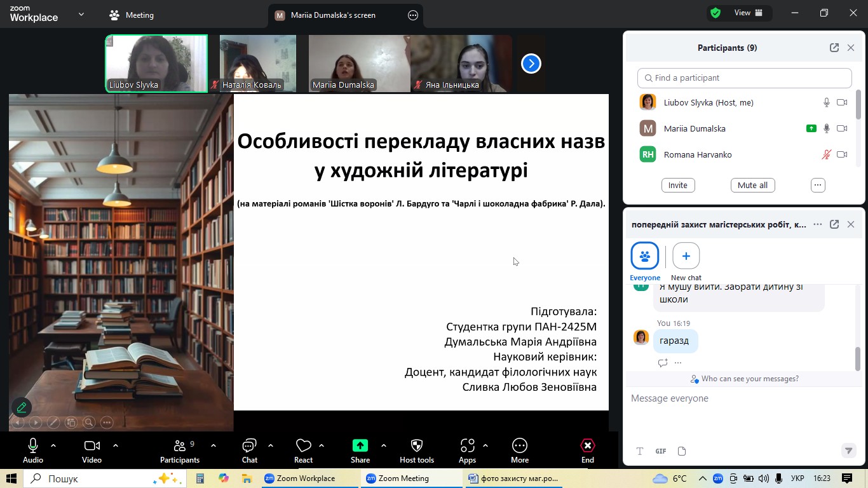Image resolution: width=868 pixels, height=488 pixels.
Task: Select the Everyone chat tab
Action: click(645, 256)
